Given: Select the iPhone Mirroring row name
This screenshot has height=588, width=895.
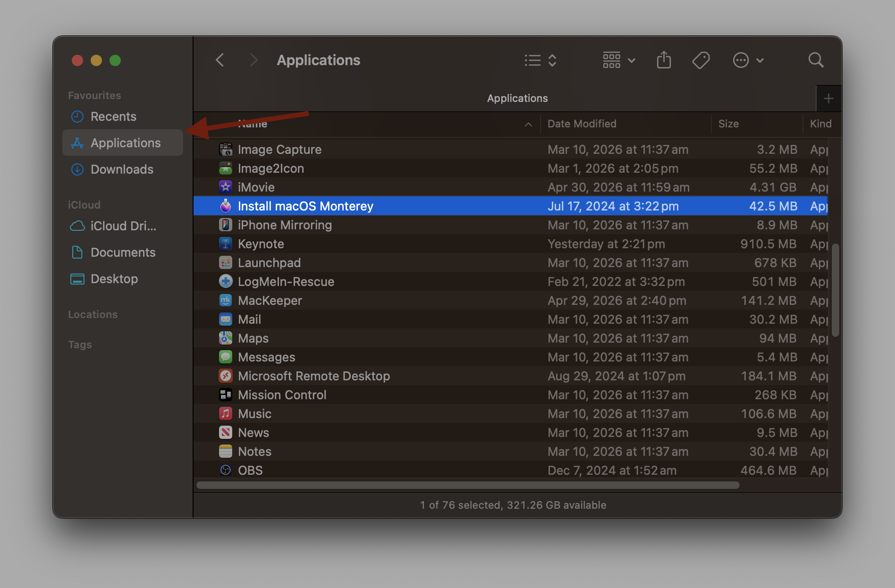Looking at the screenshot, I should [x=285, y=225].
